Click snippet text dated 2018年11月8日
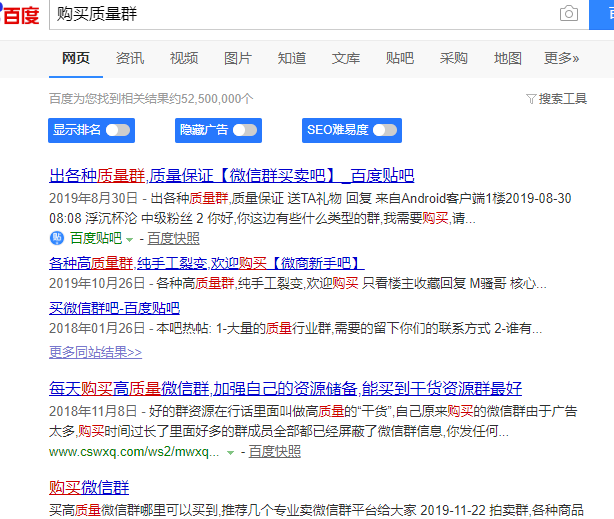Viewport: 614px width, 519px height. pyautogui.click(x=313, y=421)
